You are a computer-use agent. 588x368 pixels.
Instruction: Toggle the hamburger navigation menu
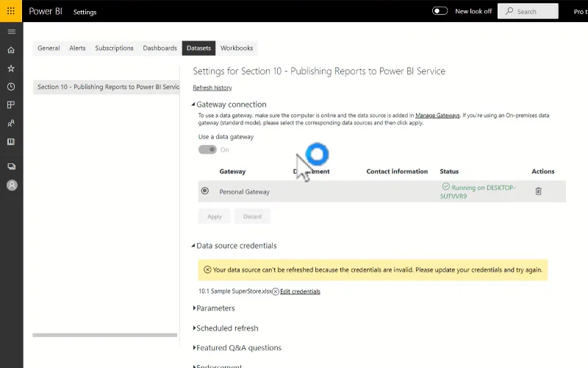(11, 32)
